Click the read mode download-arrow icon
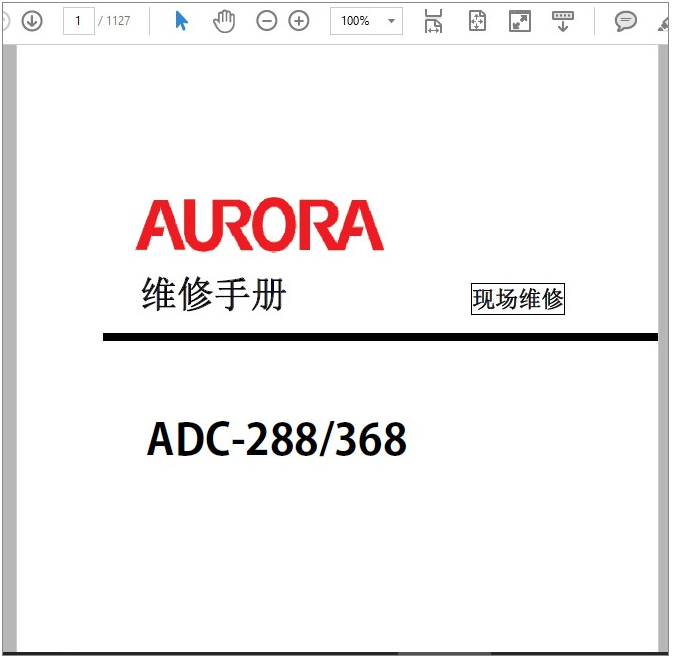This screenshot has width=673, height=658. tap(563, 21)
